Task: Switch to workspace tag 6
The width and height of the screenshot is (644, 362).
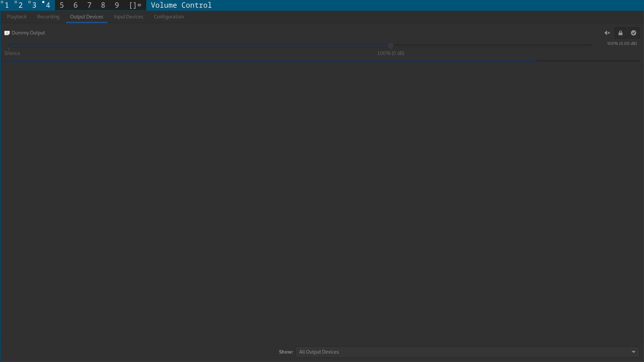Action: click(x=75, y=5)
